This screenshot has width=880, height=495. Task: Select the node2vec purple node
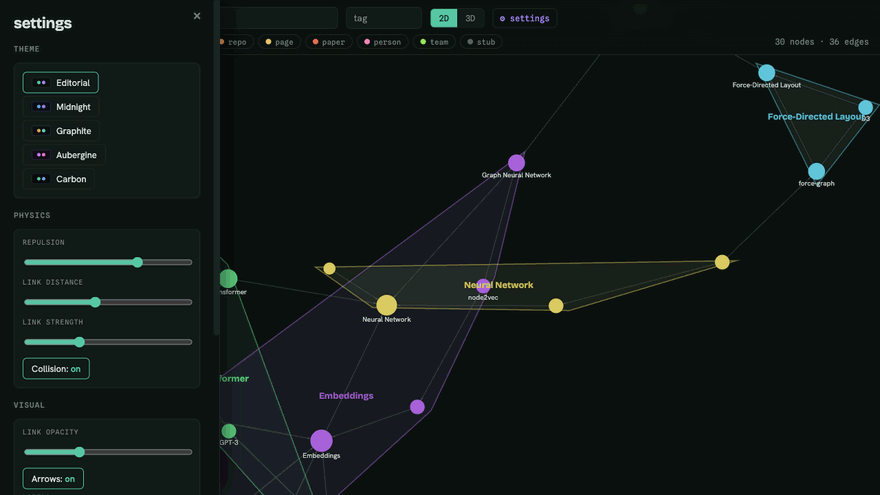pos(483,286)
